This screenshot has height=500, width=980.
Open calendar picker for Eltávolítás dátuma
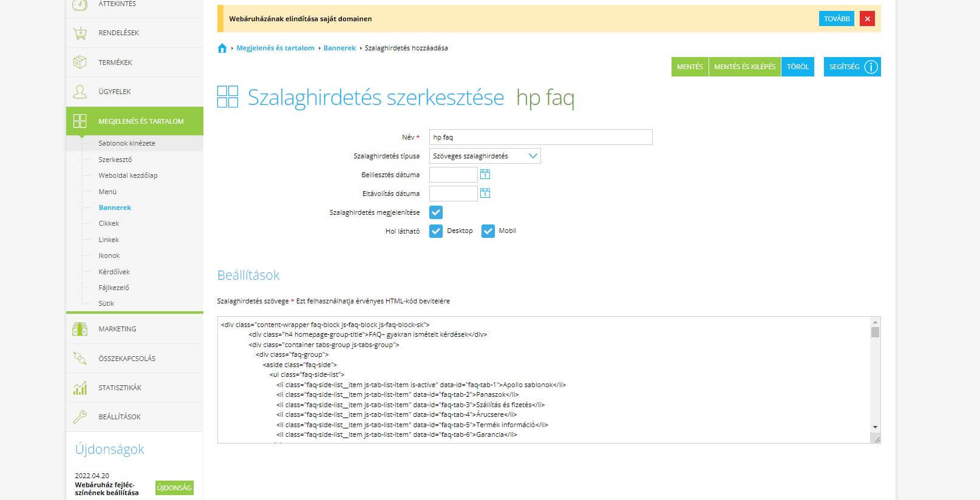(485, 194)
